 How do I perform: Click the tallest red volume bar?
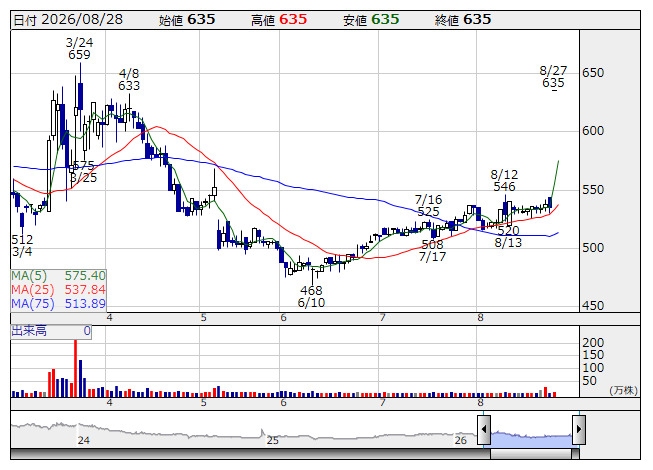[x=76, y=368]
